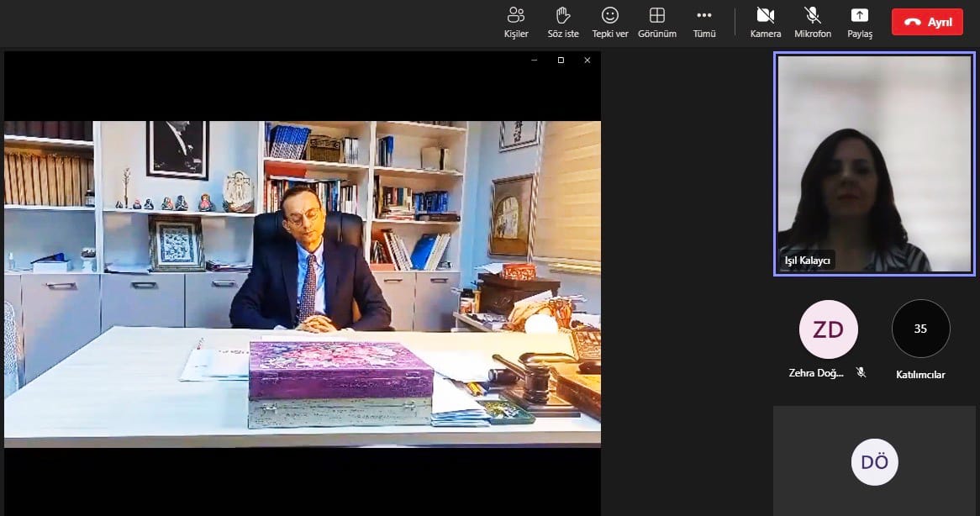Viewport: 980px width, 516px height.
Task: Maximize the shared video window
Action: pos(561,61)
